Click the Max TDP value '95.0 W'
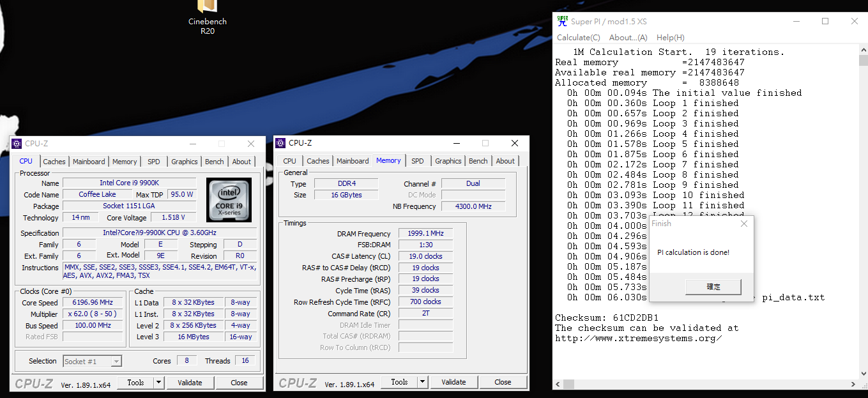Image resolution: width=868 pixels, height=398 pixels. point(181,194)
